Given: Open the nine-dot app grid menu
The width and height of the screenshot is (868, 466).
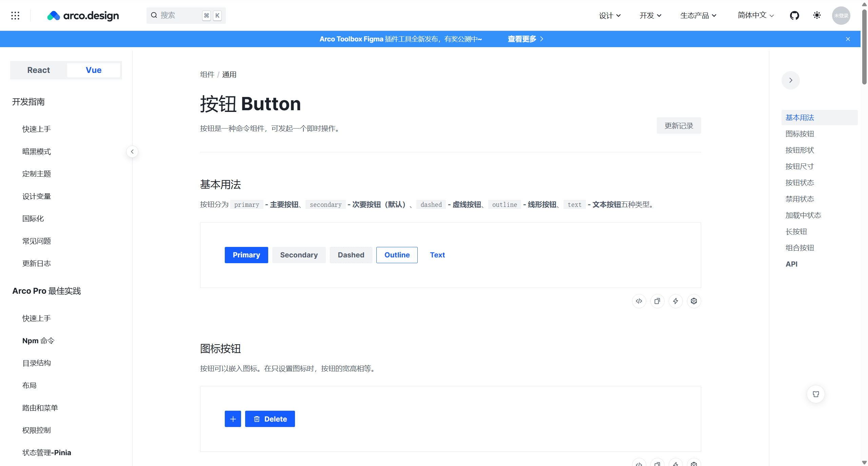Looking at the screenshot, I should tap(15, 15).
